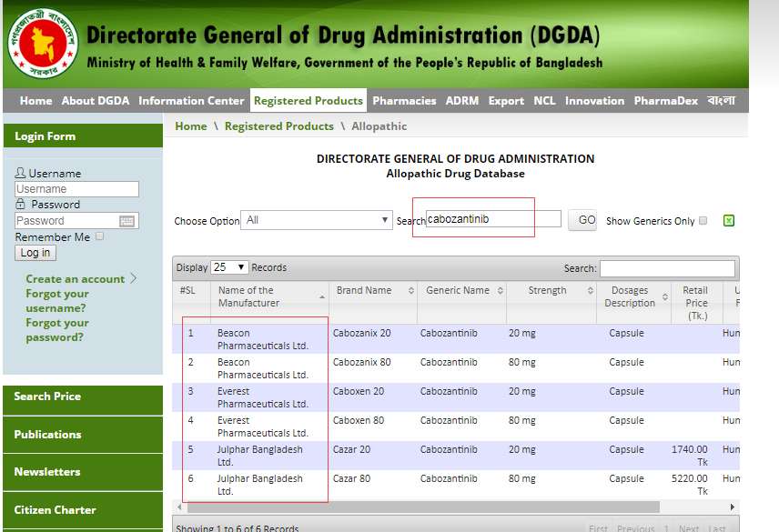Click the keyboard icon in Password field
Image resolution: width=779 pixels, height=532 pixels.
point(126,221)
